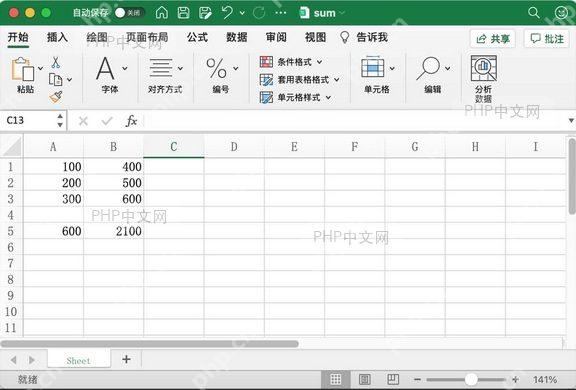Switch to the 绘图 tab
This screenshot has width=576, height=390.
pos(97,37)
